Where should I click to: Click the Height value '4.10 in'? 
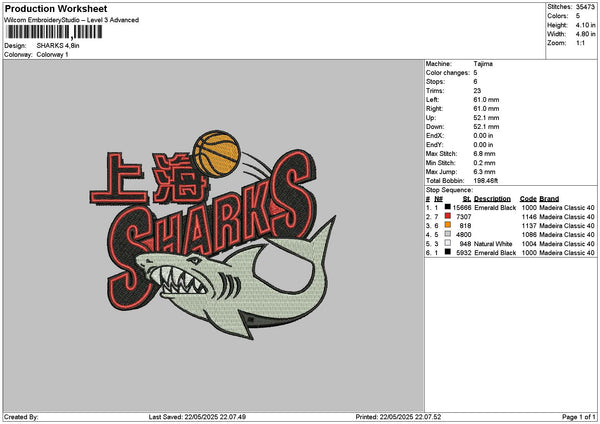pos(585,25)
